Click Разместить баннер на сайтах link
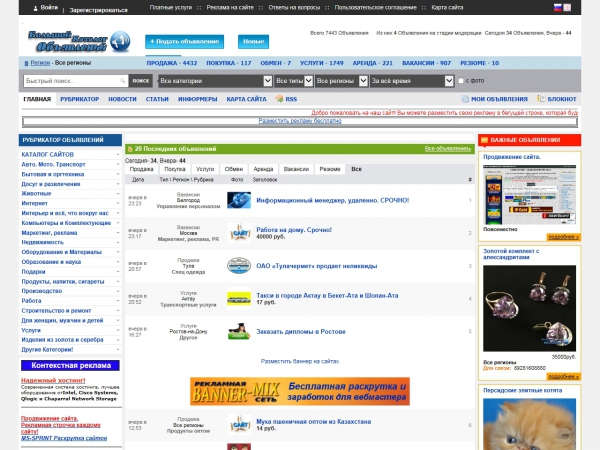The image size is (600, 450). tap(300, 361)
